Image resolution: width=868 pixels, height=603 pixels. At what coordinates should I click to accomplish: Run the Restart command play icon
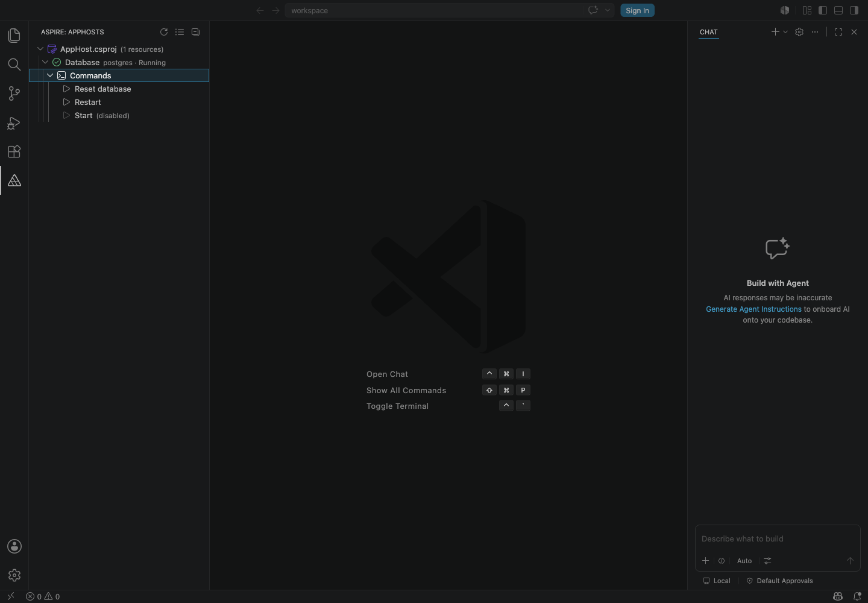tap(66, 102)
